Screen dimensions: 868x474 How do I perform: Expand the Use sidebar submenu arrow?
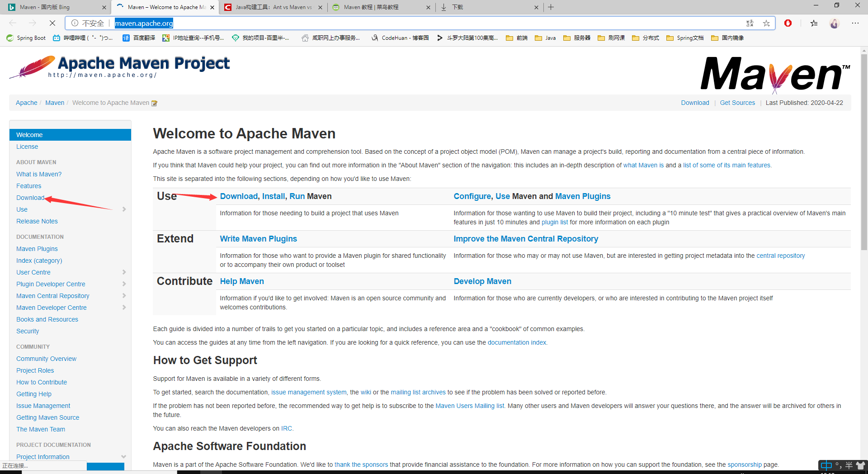coord(124,209)
